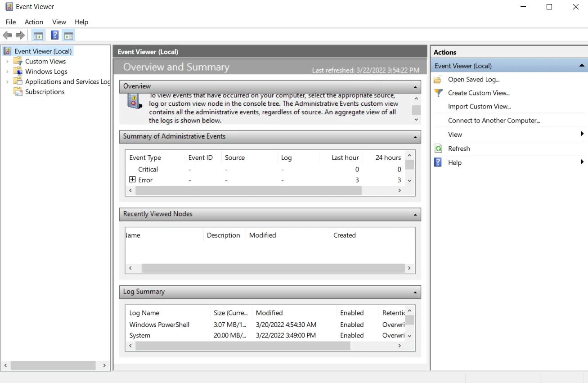Click Import Custom View action
The image size is (588, 383).
(x=479, y=107)
